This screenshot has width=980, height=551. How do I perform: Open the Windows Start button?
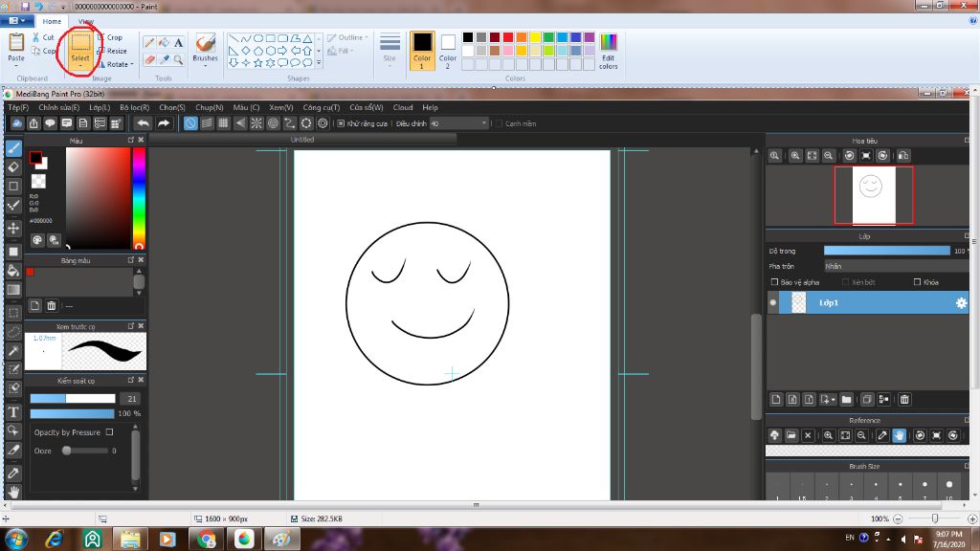coord(16,539)
